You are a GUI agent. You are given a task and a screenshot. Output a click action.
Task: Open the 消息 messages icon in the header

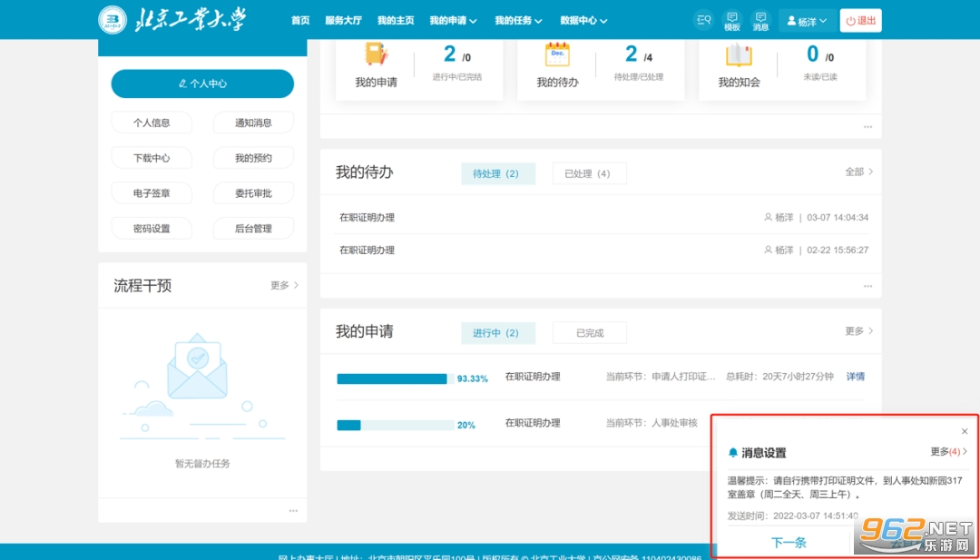(760, 20)
